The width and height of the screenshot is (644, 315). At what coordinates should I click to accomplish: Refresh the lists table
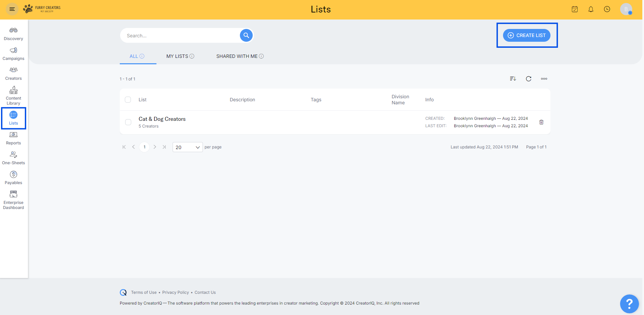[529, 79]
